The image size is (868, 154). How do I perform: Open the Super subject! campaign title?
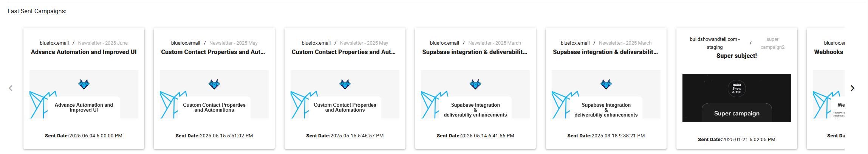pyautogui.click(x=736, y=56)
